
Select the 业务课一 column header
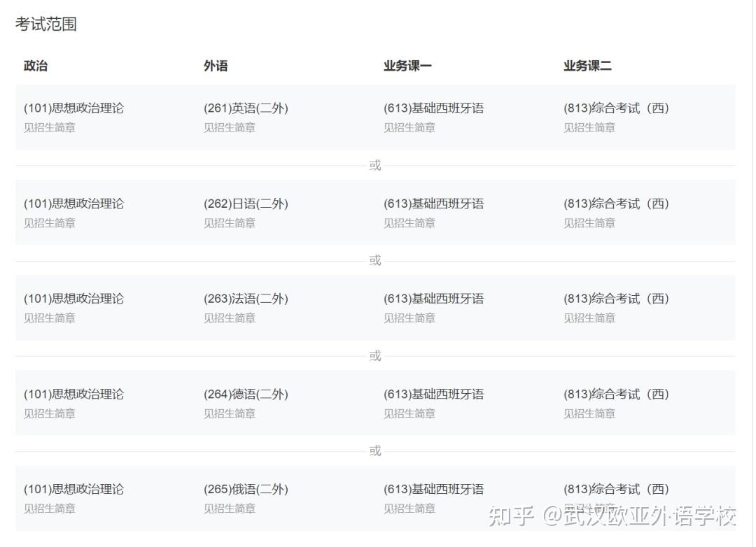tap(407, 66)
